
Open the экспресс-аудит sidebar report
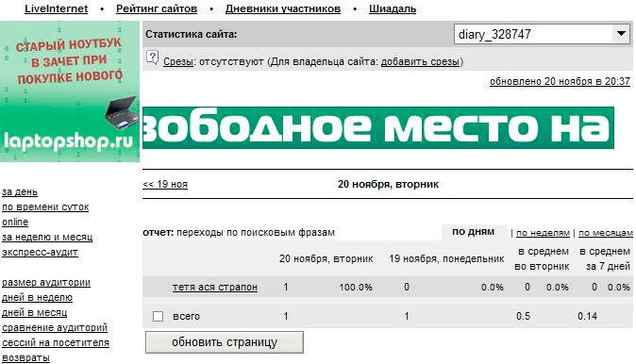pyautogui.click(x=40, y=252)
